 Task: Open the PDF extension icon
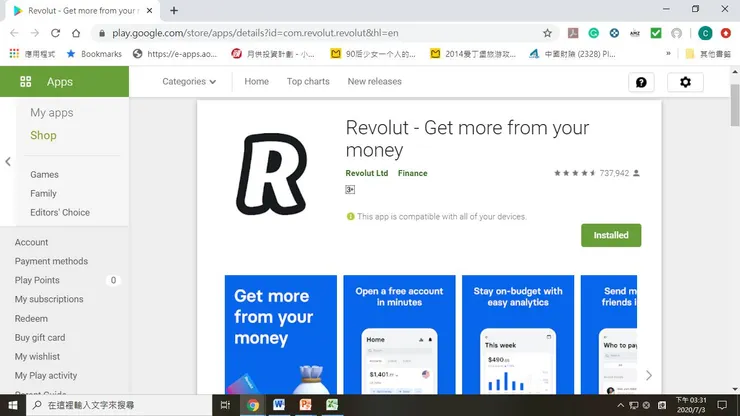pos(573,33)
